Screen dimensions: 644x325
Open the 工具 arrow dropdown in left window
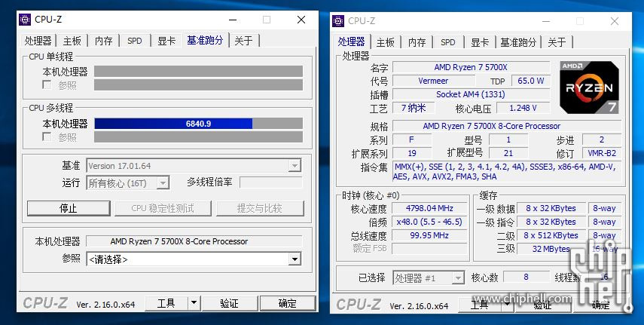pyautogui.click(x=194, y=304)
